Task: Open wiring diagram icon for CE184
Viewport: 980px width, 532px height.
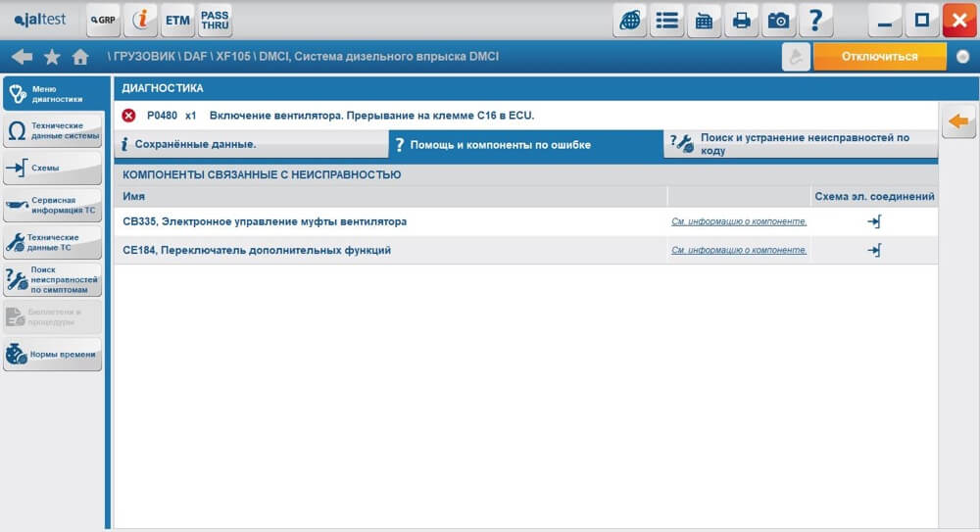Action: [874, 250]
